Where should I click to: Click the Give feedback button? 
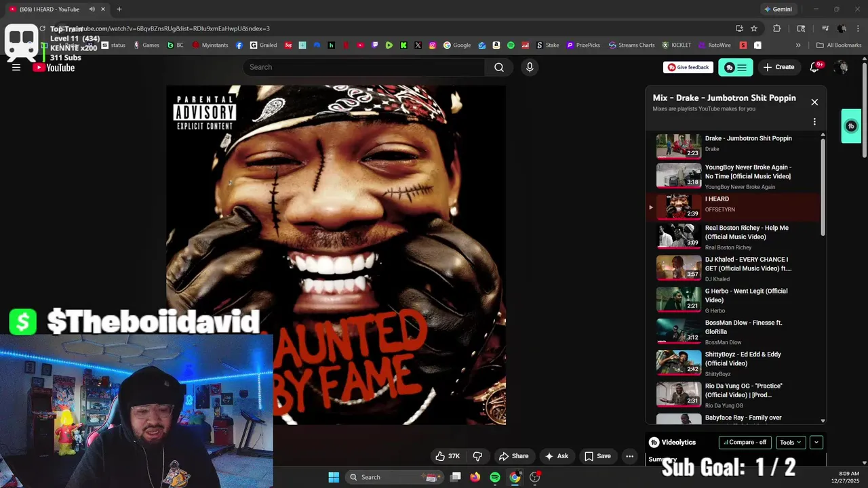[688, 67]
